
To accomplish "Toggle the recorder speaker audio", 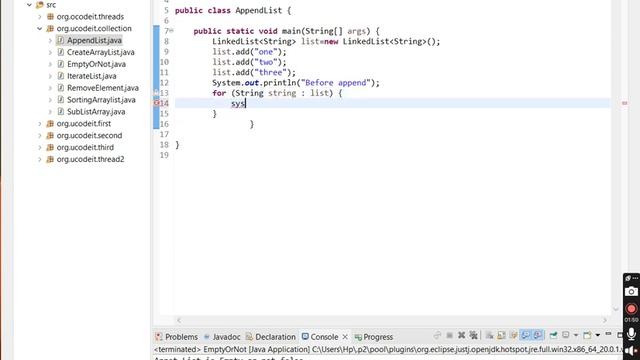I will [631, 351].
